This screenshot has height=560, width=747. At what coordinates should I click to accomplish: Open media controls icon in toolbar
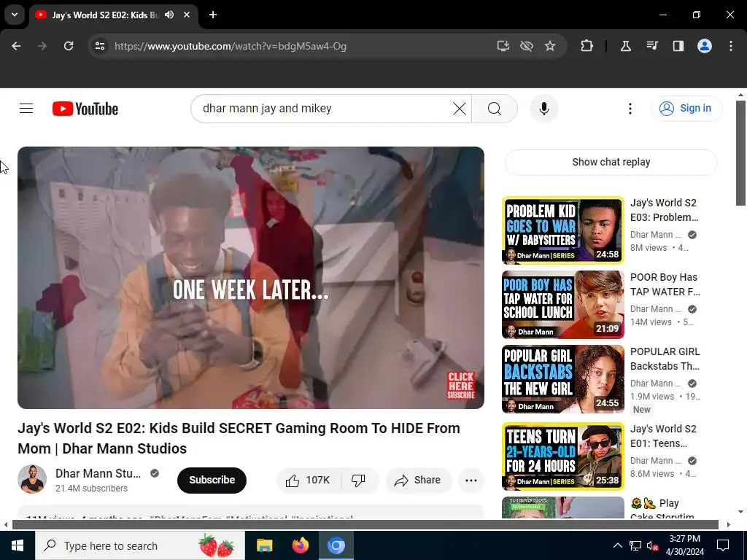(x=652, y=46)
